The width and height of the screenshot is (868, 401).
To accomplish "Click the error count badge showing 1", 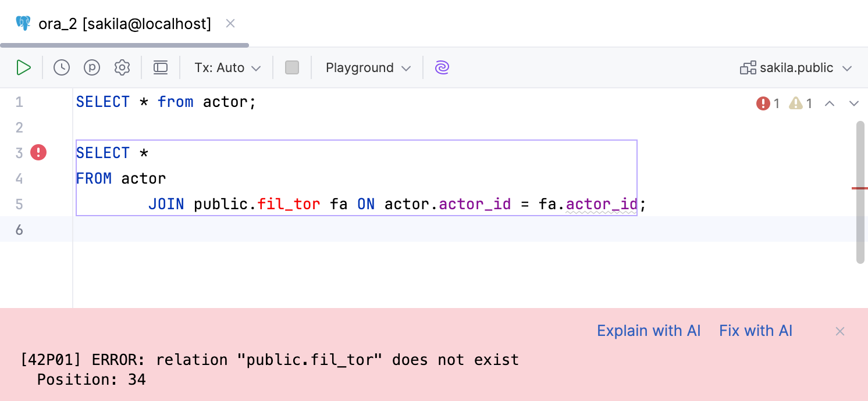I will point(769,103).
